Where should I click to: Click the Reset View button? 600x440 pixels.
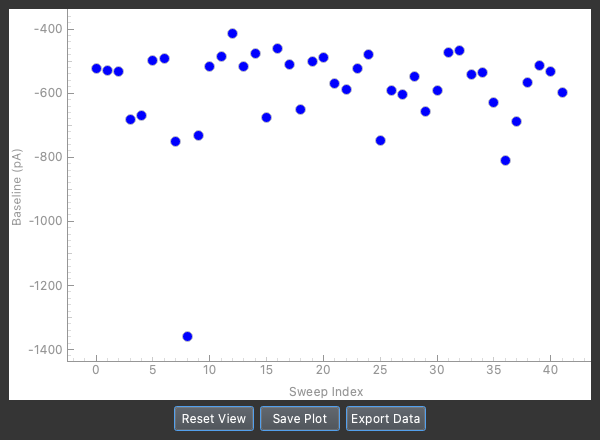pyautogui.click(x=214, y=419)
